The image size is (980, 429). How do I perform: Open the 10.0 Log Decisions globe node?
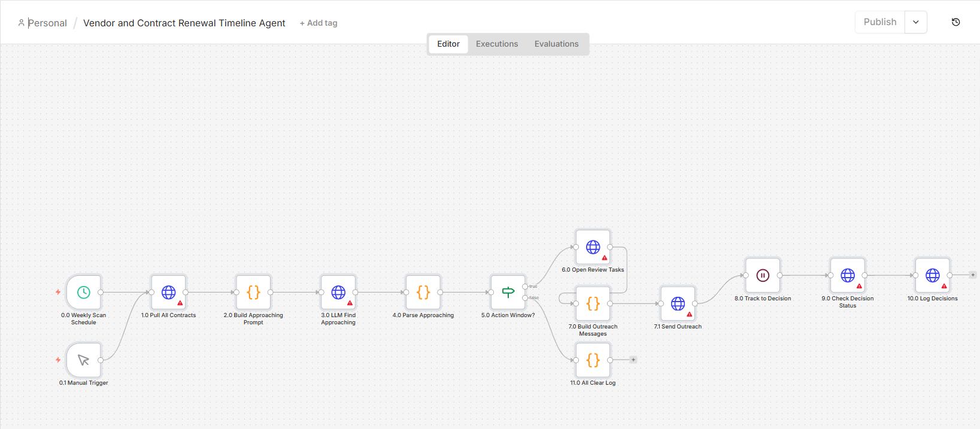click(933, 275)
